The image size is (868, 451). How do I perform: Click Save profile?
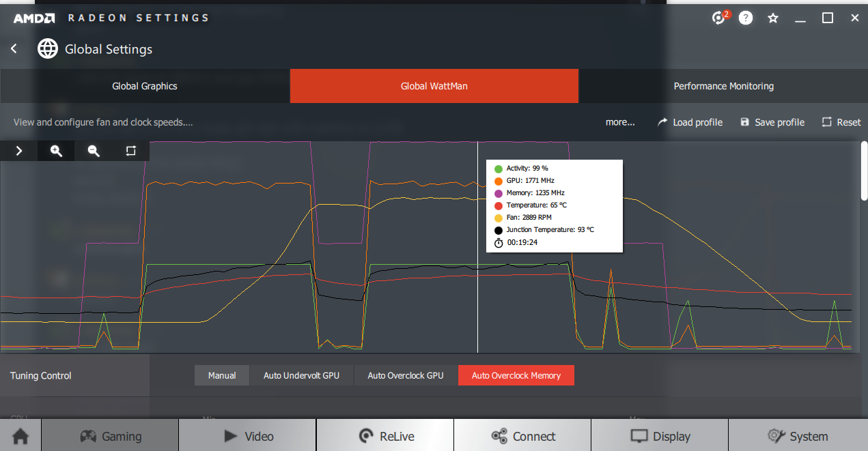772,122
